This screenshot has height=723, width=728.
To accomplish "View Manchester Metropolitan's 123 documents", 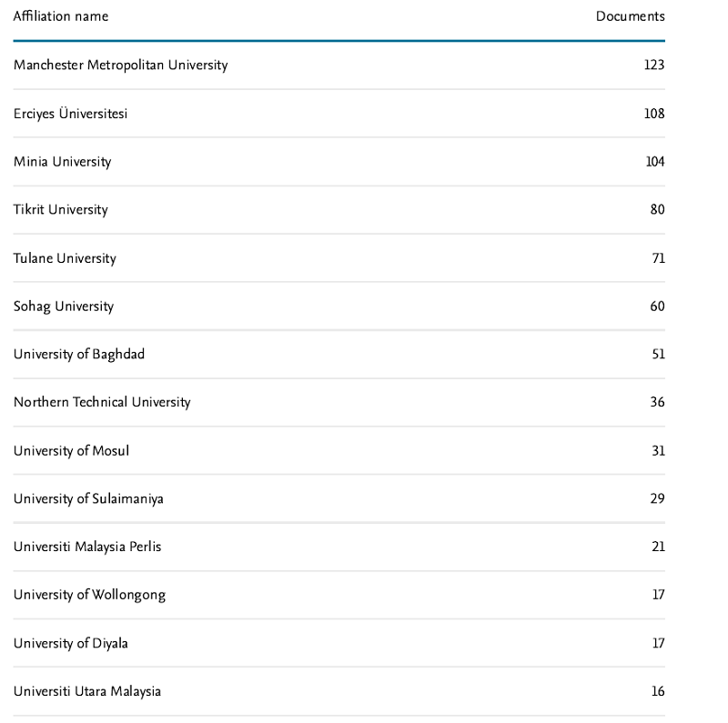I will click(653, 65).
